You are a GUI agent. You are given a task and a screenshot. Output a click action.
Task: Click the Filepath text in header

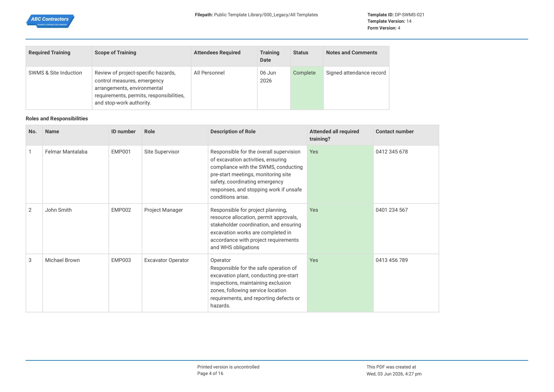256,15
